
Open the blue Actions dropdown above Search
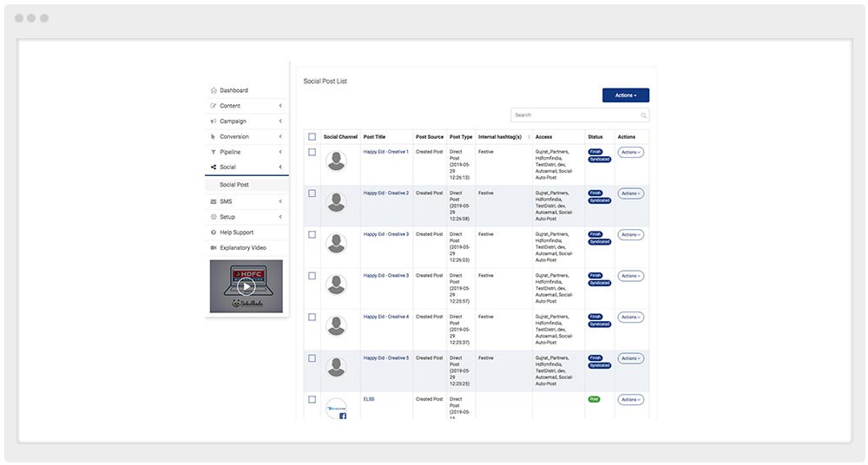click(x=626, y=95)
